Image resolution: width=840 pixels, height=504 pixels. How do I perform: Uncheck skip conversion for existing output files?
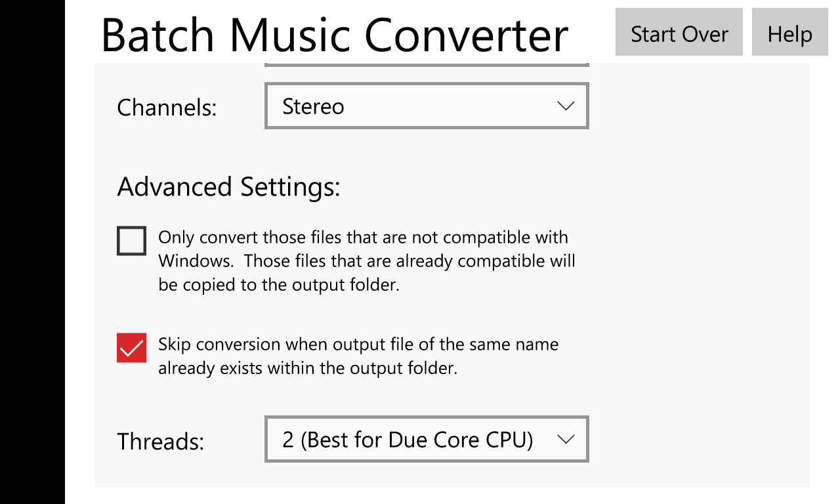point(131,348)
